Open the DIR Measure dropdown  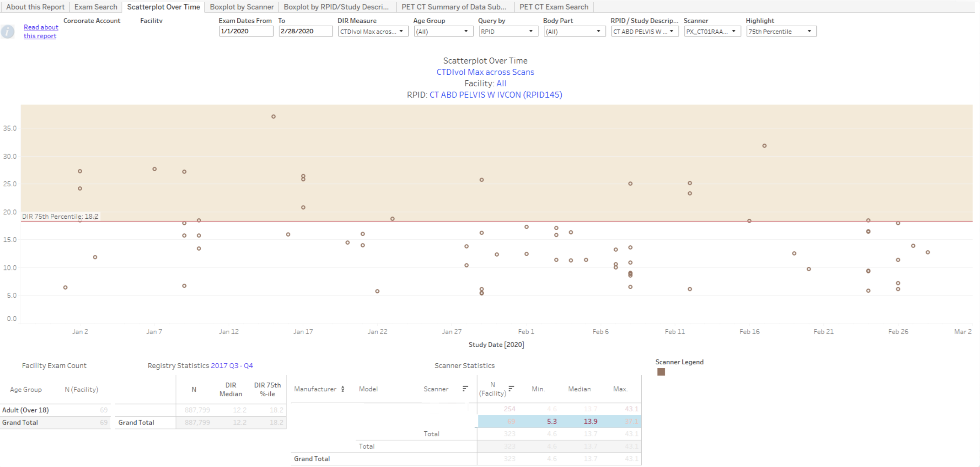point(372,32)
